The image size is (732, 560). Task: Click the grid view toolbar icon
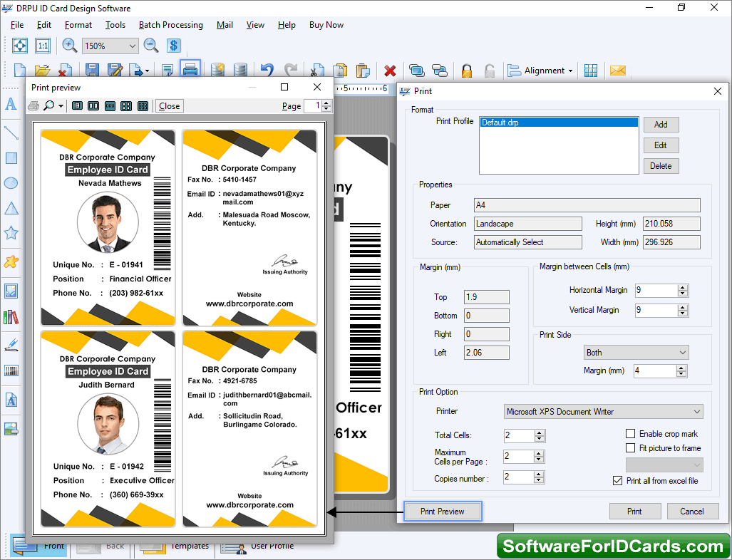coord(591,71)
